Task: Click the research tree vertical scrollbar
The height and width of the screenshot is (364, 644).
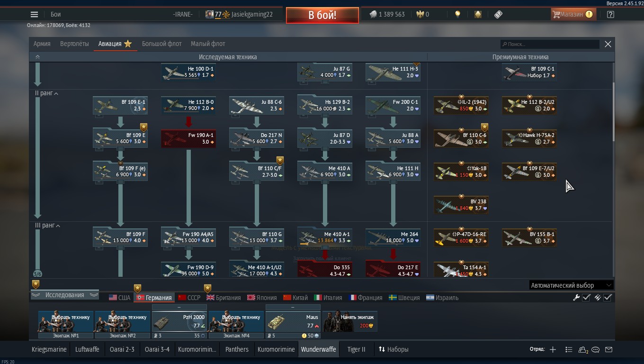Action: [614, 112]
